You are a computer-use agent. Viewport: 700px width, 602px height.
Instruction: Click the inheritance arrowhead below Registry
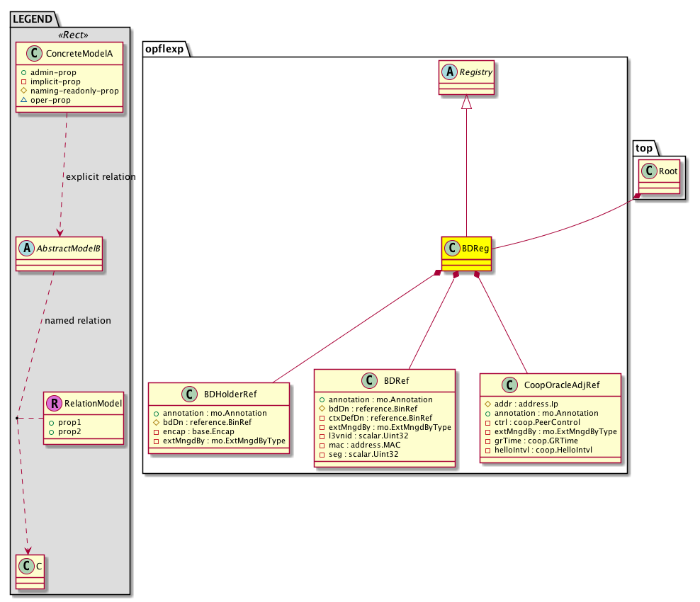click(466, 103)
